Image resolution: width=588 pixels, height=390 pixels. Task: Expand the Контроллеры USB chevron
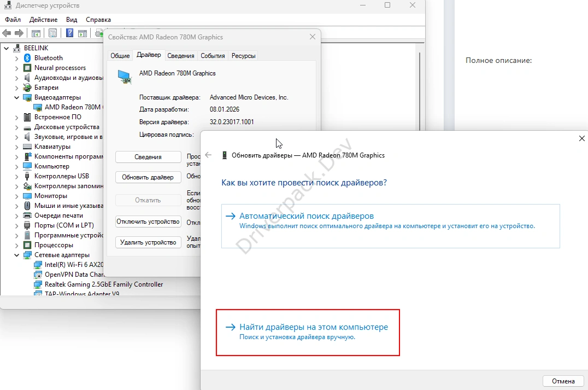click(16, 177)
